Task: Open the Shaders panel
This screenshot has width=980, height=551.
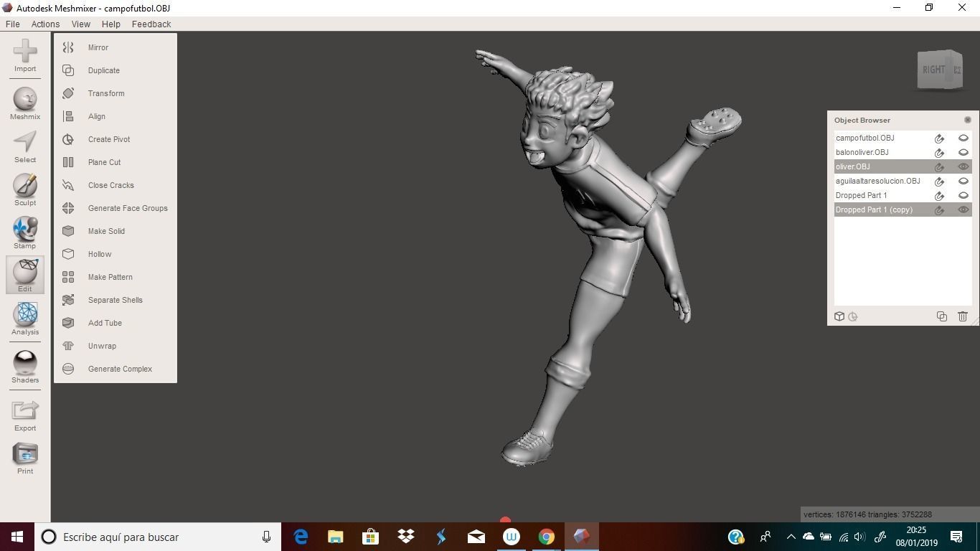Action: (x=25, y=367)
